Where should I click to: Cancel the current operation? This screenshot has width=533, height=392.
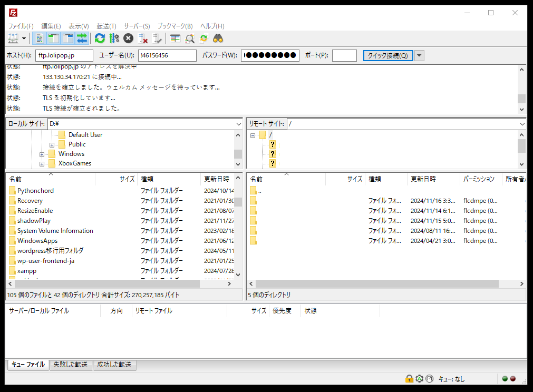128,38
